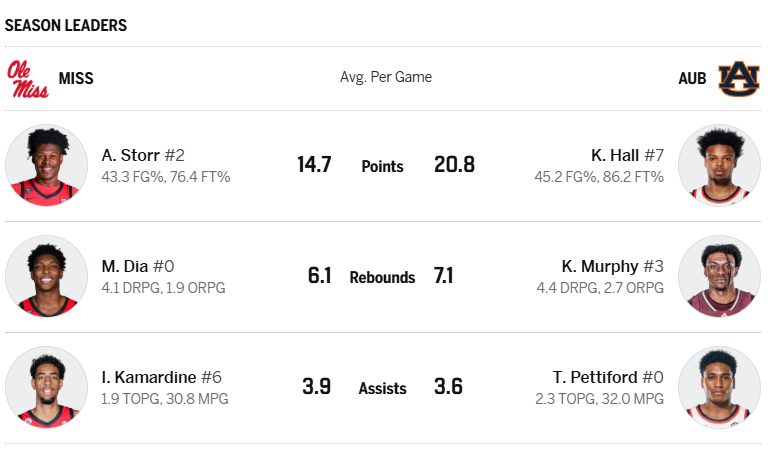774x450 pixels.
Task: Open A. Storr's headshot photo
Action: [46, 166]
